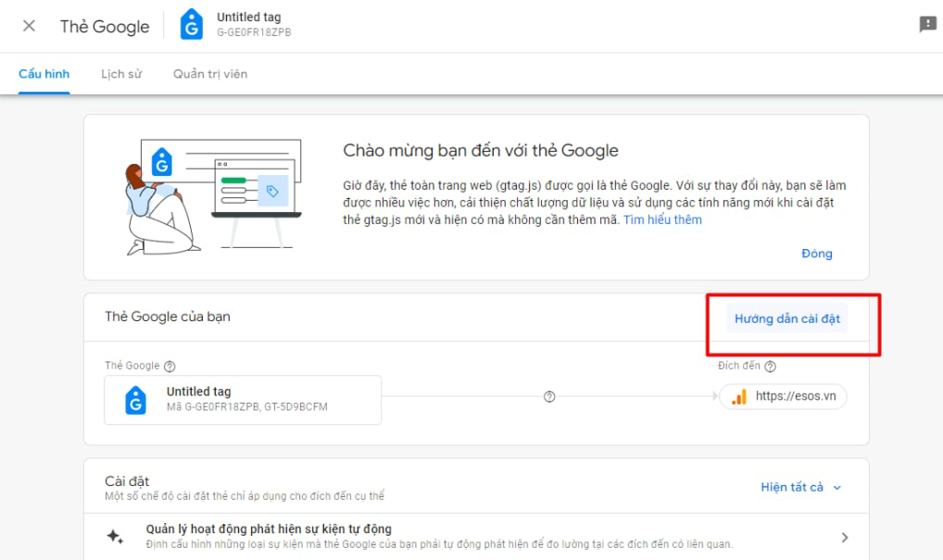Click the G-GE0FR18ZPB ID in header

tap(254, 32)
